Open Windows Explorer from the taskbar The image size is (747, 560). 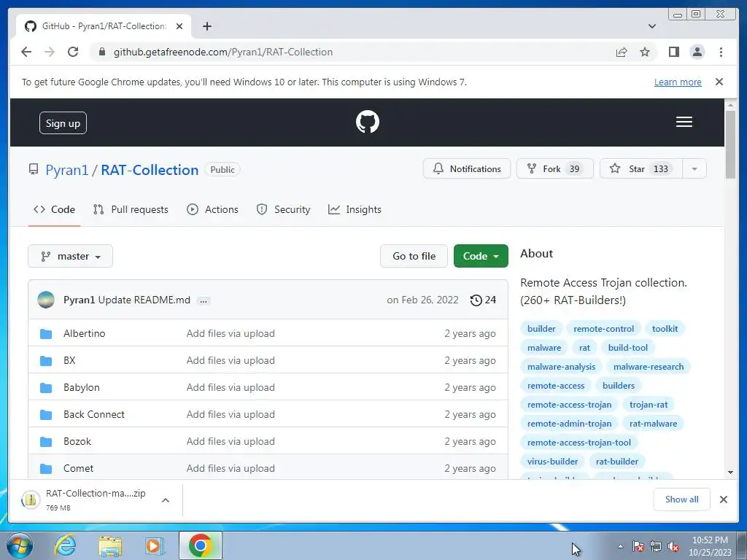(110, 545)
